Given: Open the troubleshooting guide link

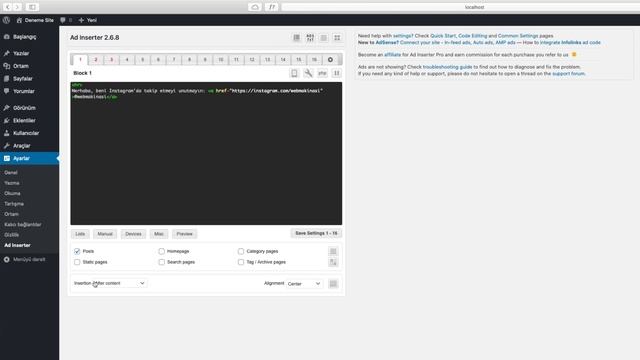Looking at the screenshot, I should click(x=447, y=67).
